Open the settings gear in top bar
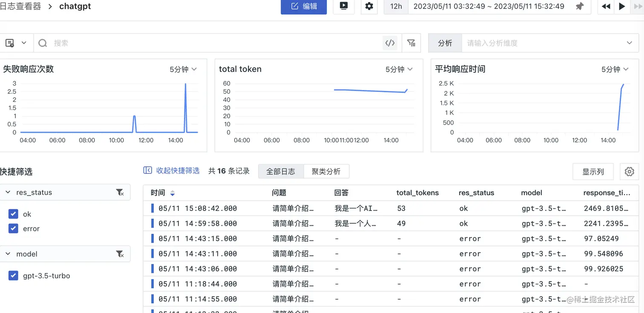The width and height of the screenshot is (644, 313). click(369, 6)
